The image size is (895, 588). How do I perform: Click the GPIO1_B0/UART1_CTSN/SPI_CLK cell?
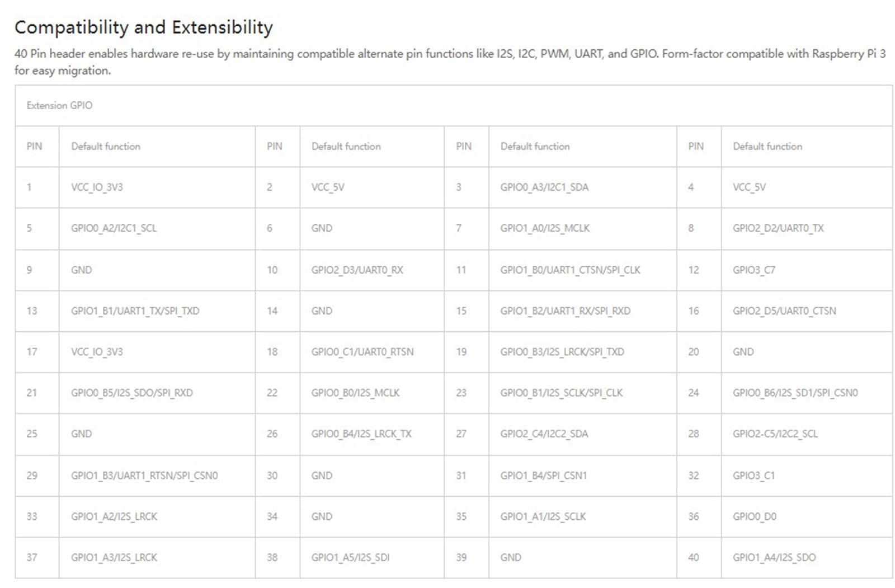[570, 270]
